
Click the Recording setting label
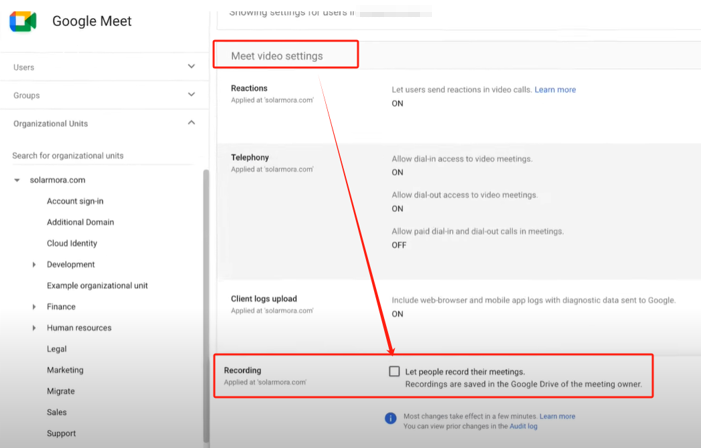[x=242, y=370]
